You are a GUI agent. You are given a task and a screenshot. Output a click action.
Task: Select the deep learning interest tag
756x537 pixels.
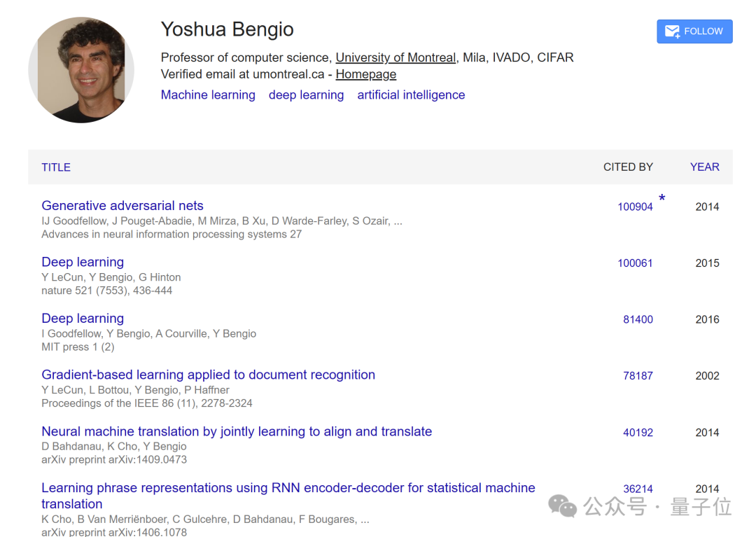[x=306, y=95]
